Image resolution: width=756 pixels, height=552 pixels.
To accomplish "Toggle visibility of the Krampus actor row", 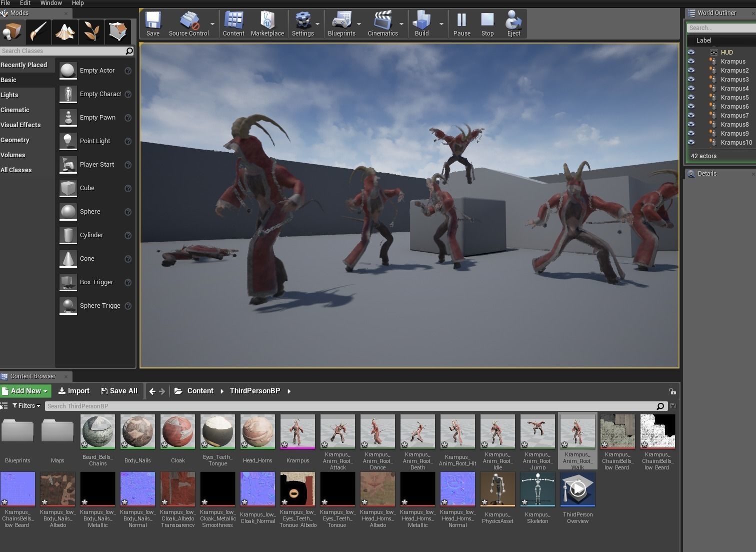I will coord(691,61).
